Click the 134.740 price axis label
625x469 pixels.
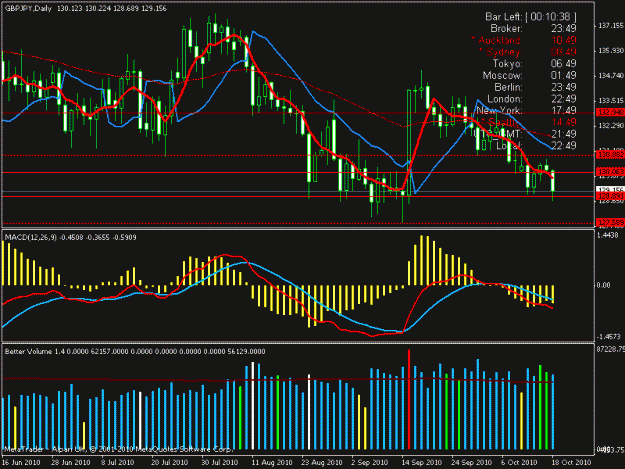610,76
